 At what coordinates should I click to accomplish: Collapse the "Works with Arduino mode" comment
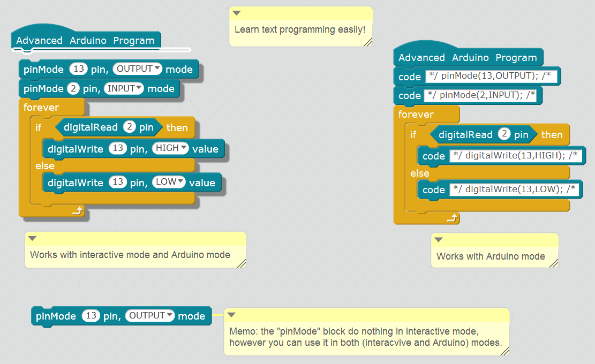pos(438,239)
